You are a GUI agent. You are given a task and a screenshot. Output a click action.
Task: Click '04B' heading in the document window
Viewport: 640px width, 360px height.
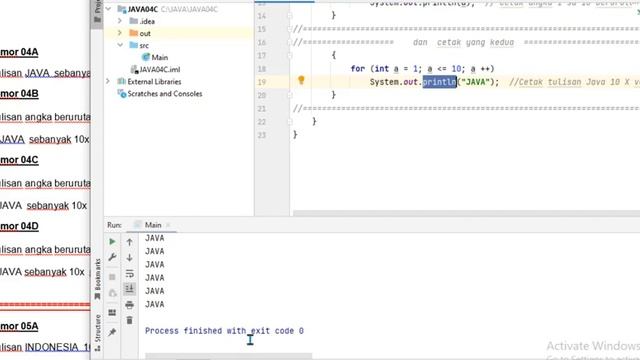[x=29, y=93]
